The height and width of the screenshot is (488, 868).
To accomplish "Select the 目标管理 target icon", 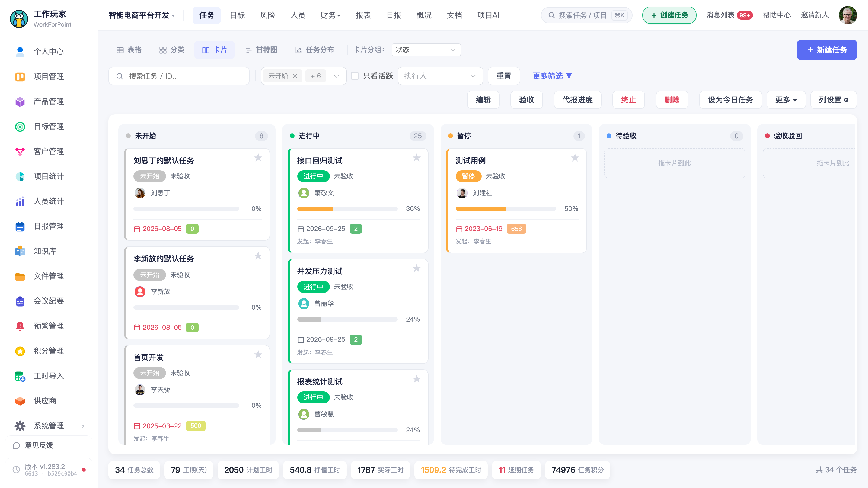I will click(x=20, y=126).
